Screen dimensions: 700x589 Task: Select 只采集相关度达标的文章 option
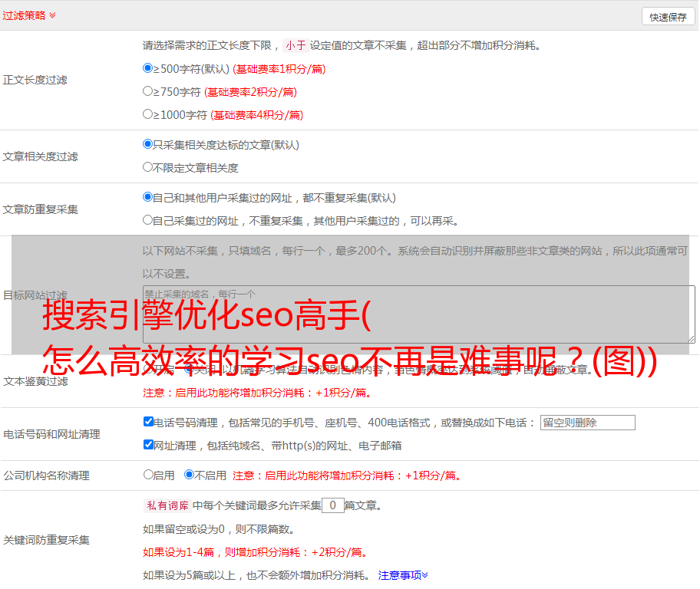(x=148, y=144)
